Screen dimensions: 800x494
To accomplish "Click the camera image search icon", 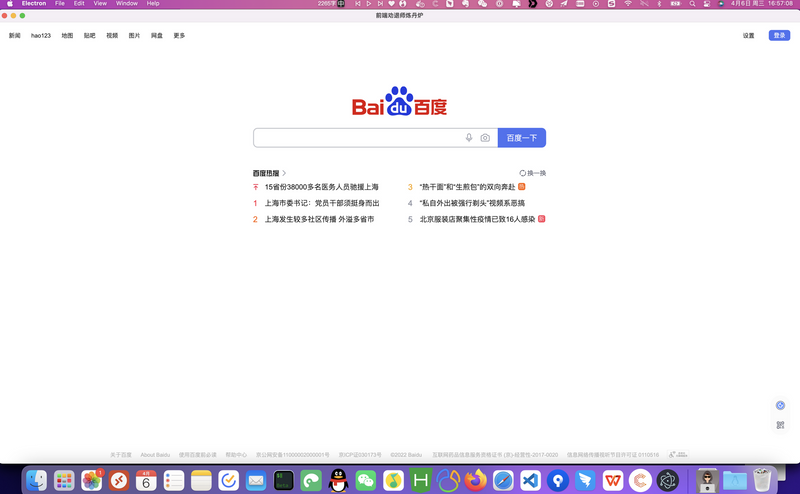I will [x=485, y=138].
